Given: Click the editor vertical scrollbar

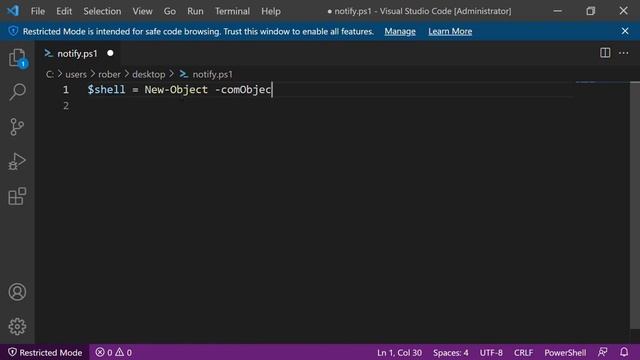Looking at the screenshot, I should tap(635, 206).
